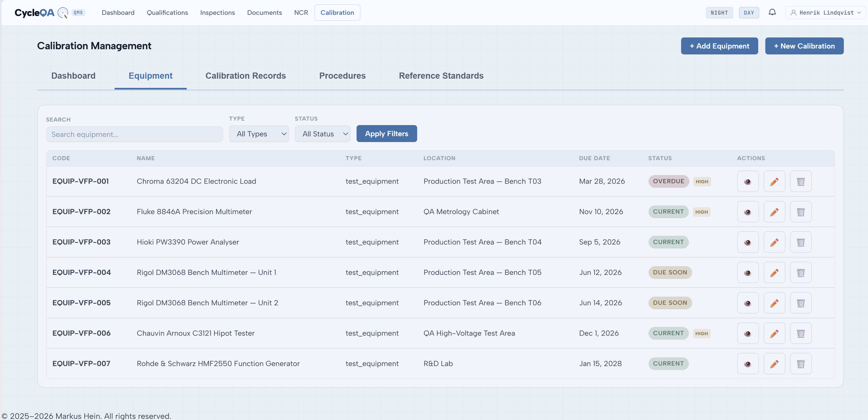Click R&D Lab location cell
Image resolution: width=868 pixels, height=420 pixels.
(438, 363)
